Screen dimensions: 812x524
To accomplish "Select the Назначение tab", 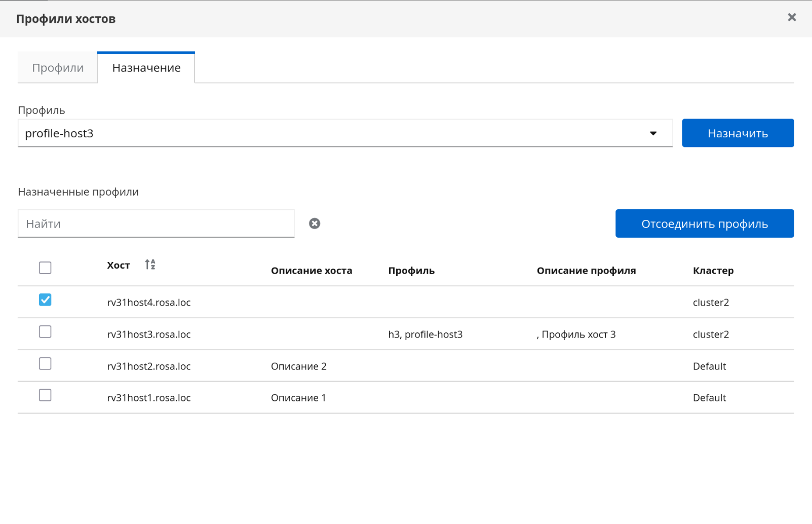I will (x=146, y=68).
